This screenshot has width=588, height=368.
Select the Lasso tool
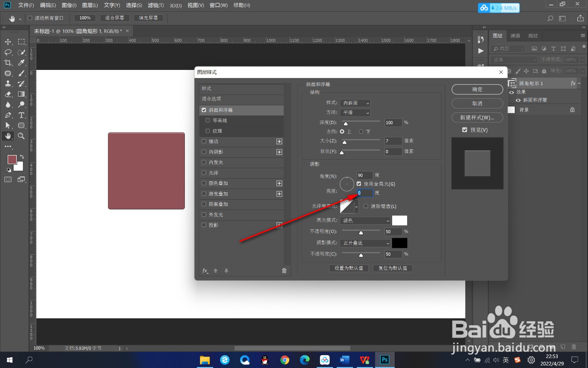click(8, 52)
